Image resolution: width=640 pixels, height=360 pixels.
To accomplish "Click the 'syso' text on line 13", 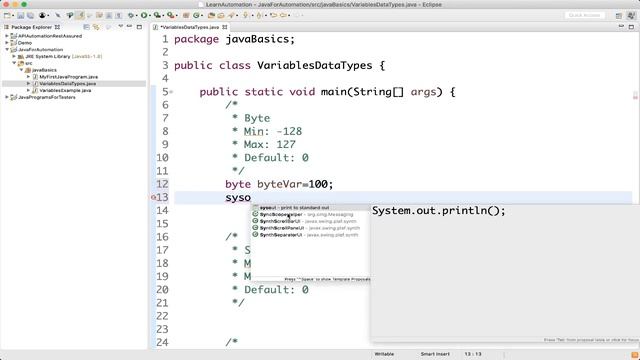I will click(x=238, y=198).
